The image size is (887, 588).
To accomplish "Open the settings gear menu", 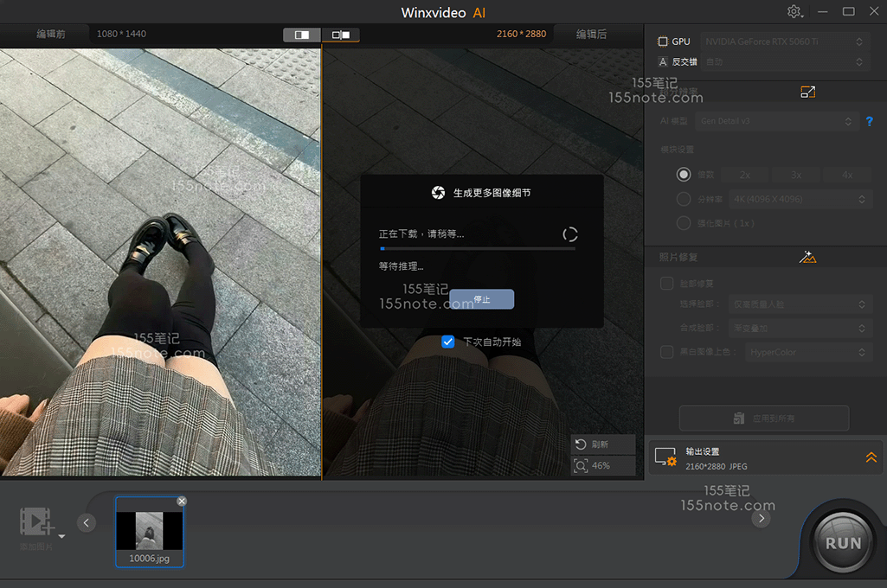I will pos(794,12).
